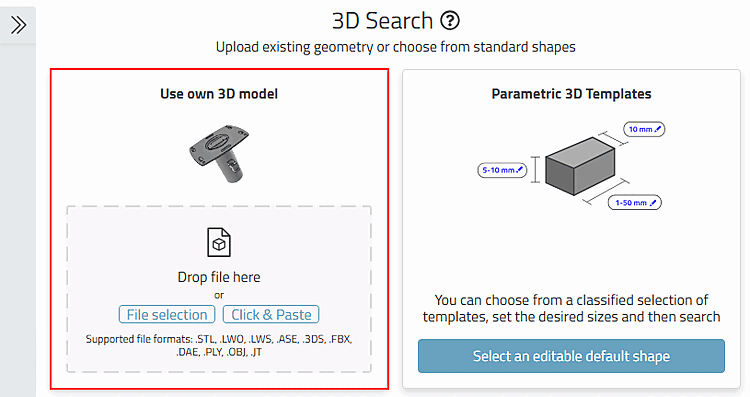Viewport: 750px width, 397px height.
Task: Select an editable default shape
Action: tap(571, 356)
